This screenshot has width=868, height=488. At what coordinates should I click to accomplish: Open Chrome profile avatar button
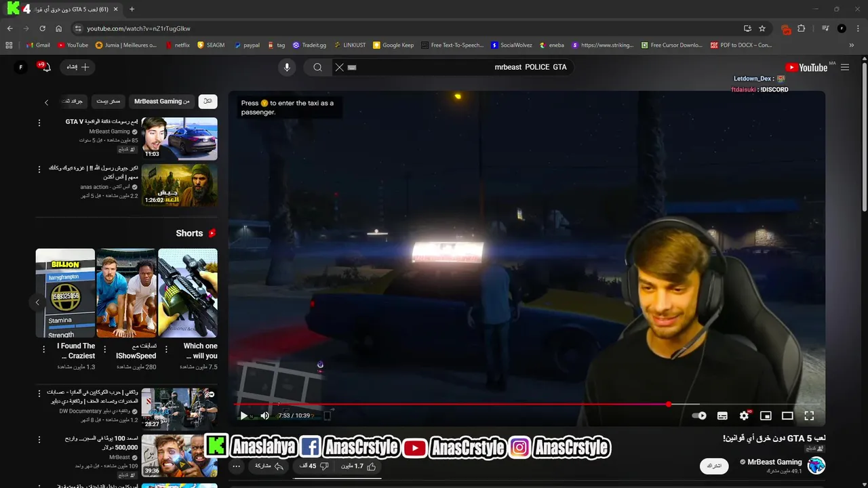point(842,28)
